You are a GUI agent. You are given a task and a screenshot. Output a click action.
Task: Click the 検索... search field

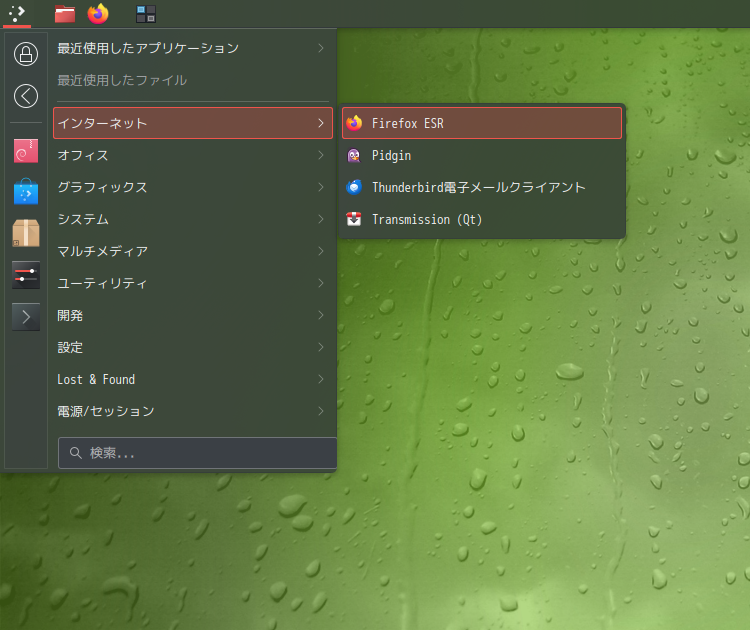pos(197,453)
